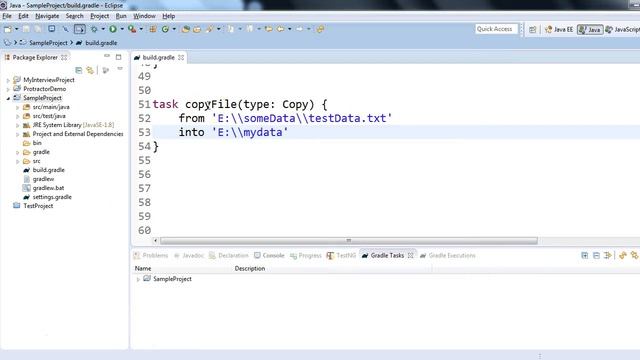Open the Window menu
Viewport: 640px width, 360px height.
(144, 16)
